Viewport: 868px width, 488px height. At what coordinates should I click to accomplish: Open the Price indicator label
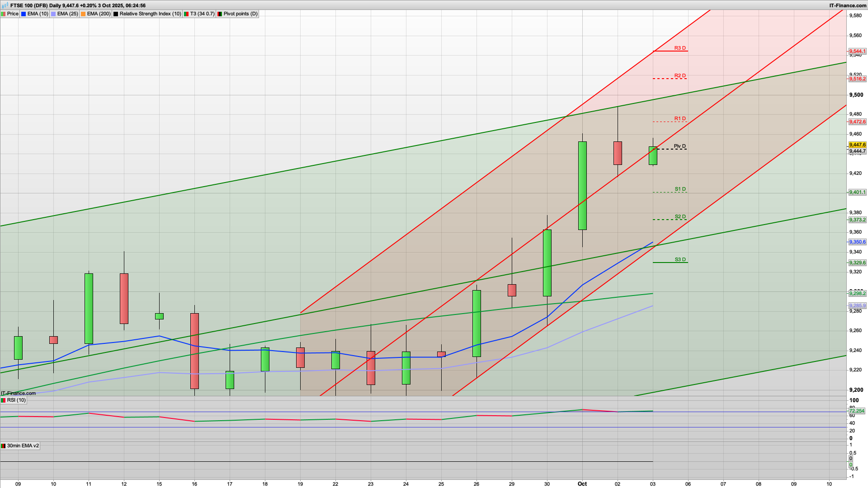pyautogui.click(x=13, y=14)
